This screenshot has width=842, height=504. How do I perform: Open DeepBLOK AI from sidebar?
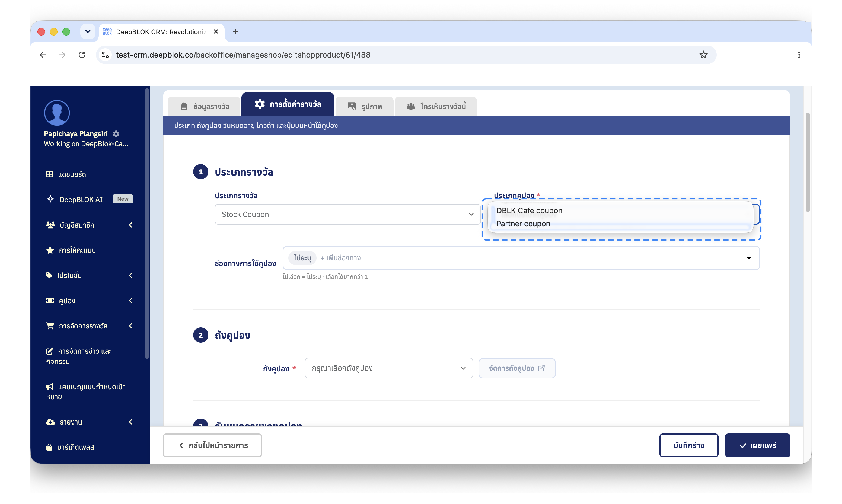click(x=81, y=199)
